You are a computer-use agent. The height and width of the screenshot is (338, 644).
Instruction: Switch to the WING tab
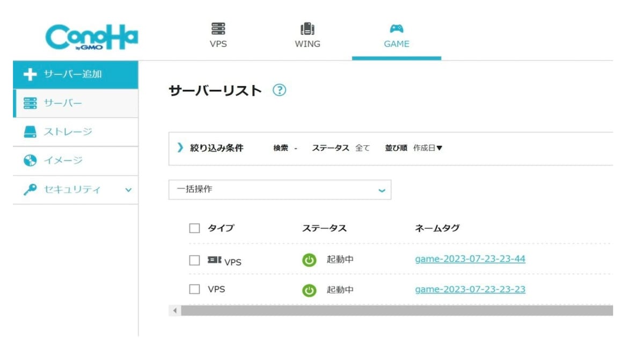point(308,36)
